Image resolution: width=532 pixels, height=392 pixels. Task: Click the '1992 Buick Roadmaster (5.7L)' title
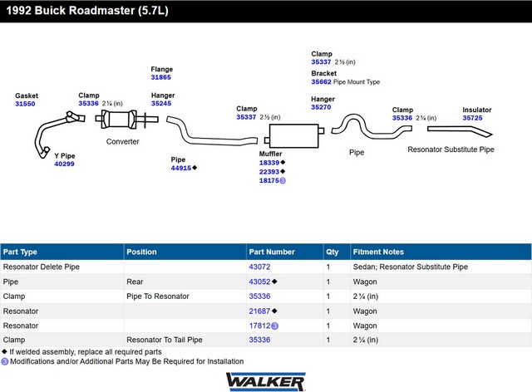click(x=87, y=11)
